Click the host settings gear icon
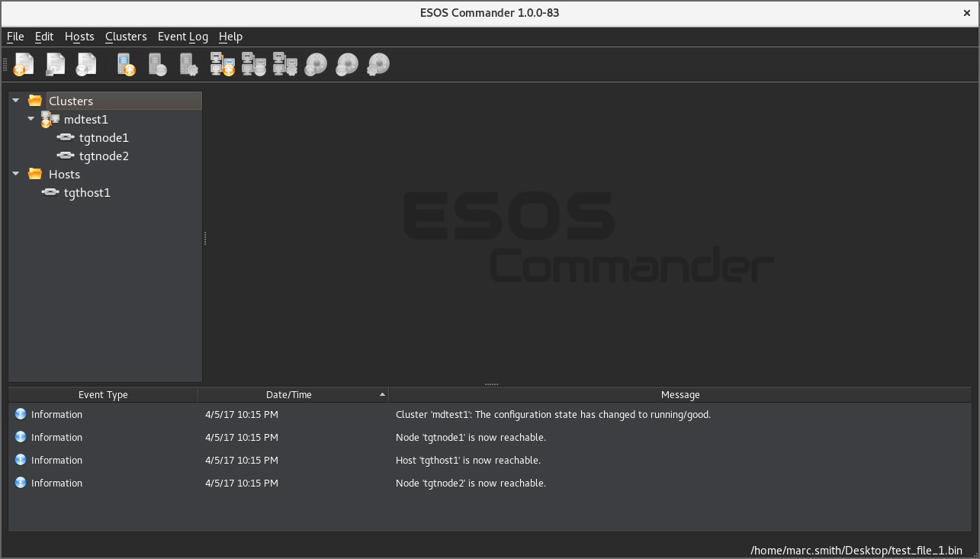Viewport: 980px width, 559px height. [x=188, y=65]
